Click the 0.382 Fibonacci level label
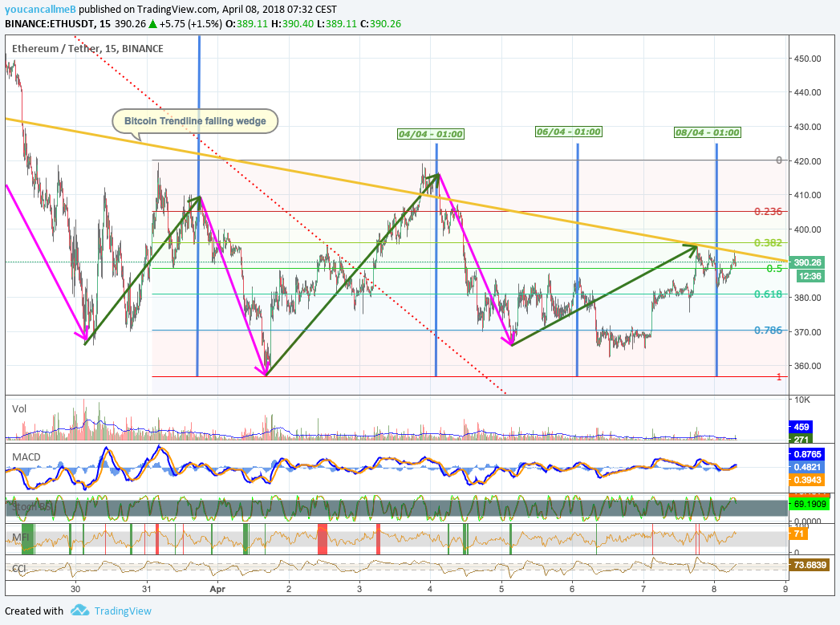 pyautogui.click(x=768, y=242)
